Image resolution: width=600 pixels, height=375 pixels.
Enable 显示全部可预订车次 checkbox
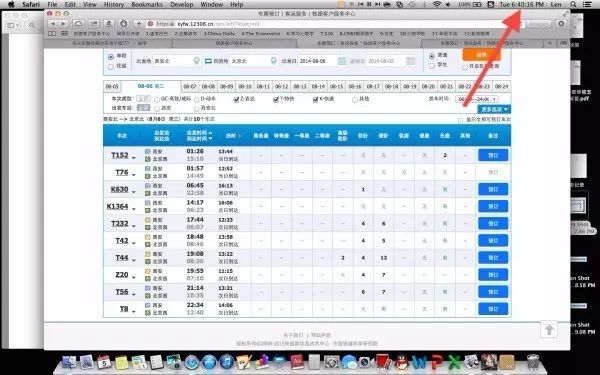tap(460, 120)
